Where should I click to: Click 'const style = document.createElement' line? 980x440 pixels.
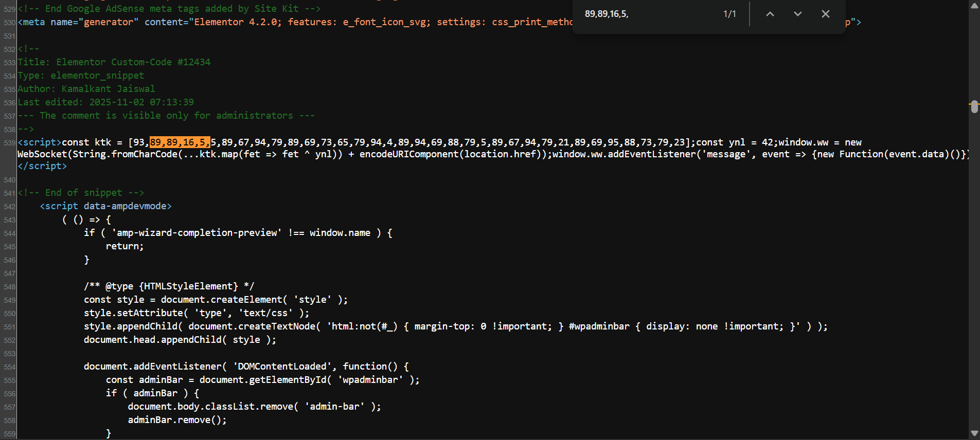pyautogui.click(x=216, y=300)
